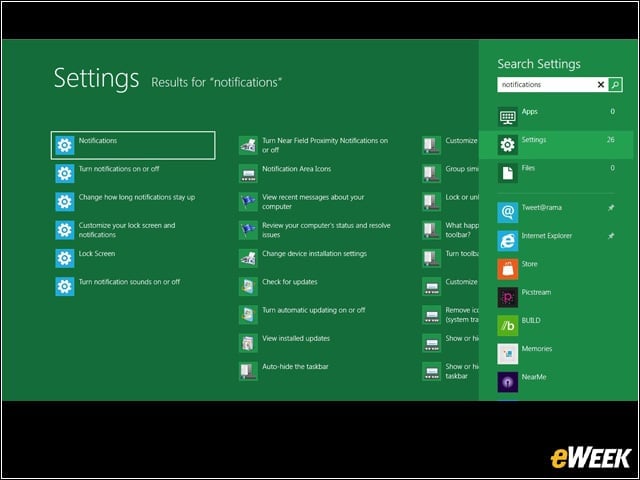This screenshot has width=640, height=480.
Task: Click the Lock Screen gear icon
Action: click(64, 258)
